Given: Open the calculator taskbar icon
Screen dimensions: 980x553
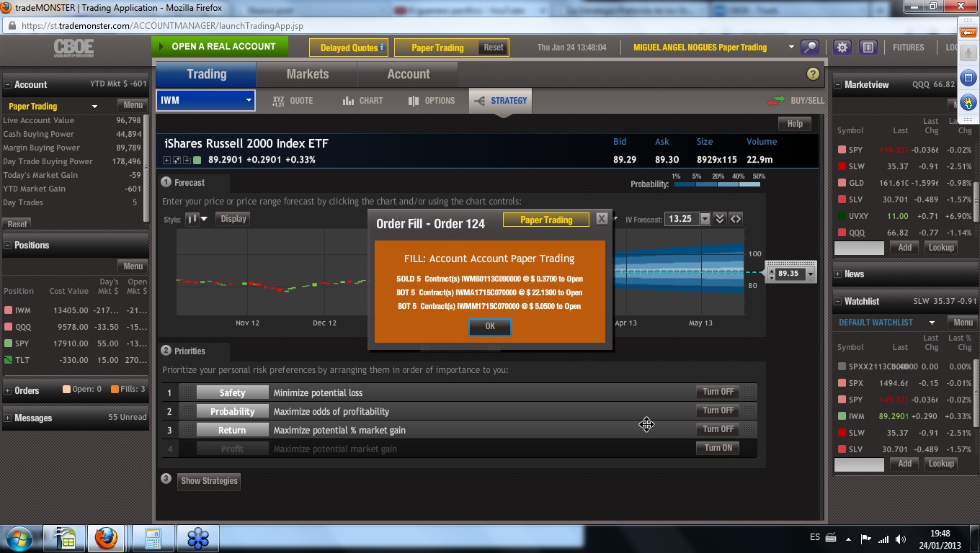Looking at the screenshot, I should point(152,538).
